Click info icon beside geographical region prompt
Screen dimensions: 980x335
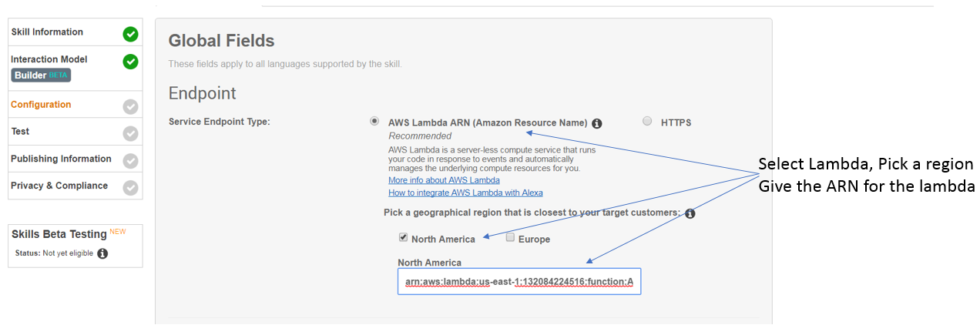690,213
